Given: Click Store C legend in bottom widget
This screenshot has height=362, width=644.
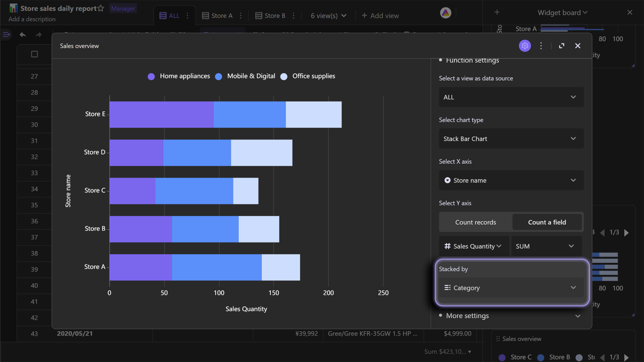Looking at the screenshot, I should pos(515,357).
